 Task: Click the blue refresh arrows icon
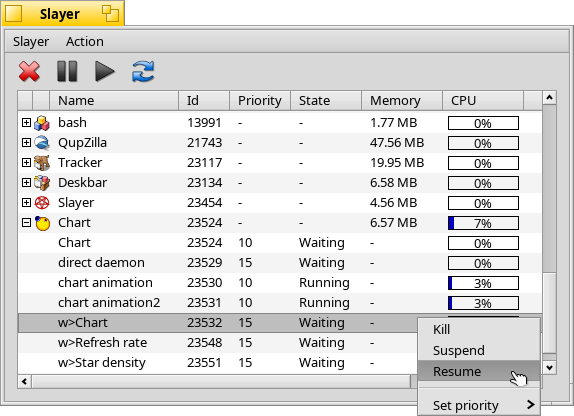tap(143, 71)
